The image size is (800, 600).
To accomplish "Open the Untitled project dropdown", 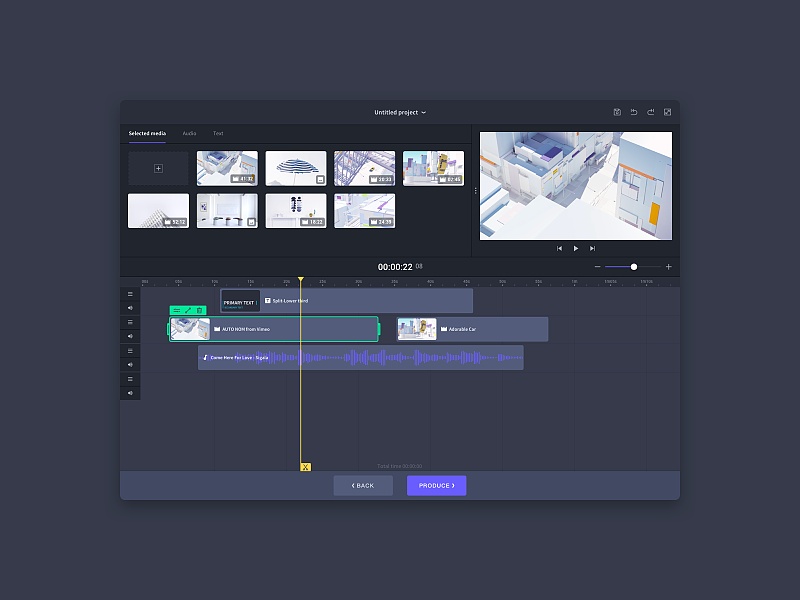I will (400, 112).
